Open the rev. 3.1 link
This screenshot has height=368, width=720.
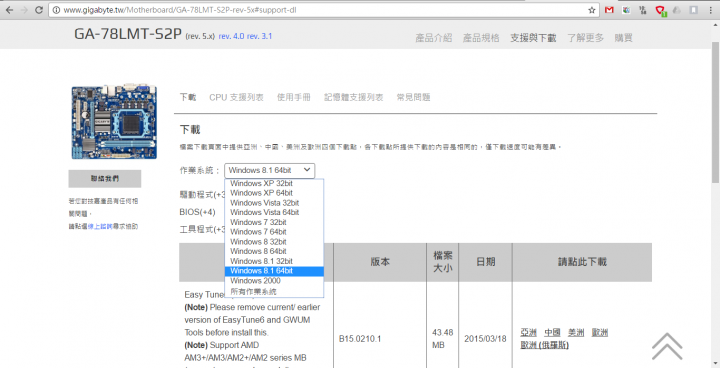[259, 36]
